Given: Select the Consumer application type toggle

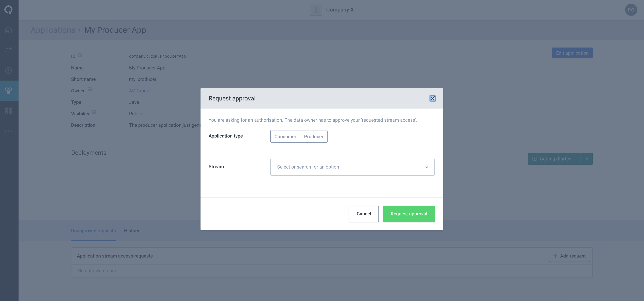Looking at the screenshot, I should [x=285, y=136].
